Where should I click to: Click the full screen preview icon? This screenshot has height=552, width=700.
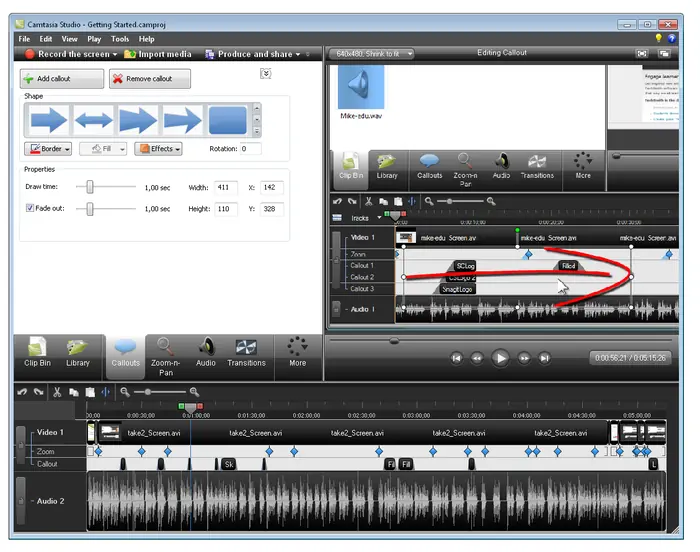click(642, 54)
